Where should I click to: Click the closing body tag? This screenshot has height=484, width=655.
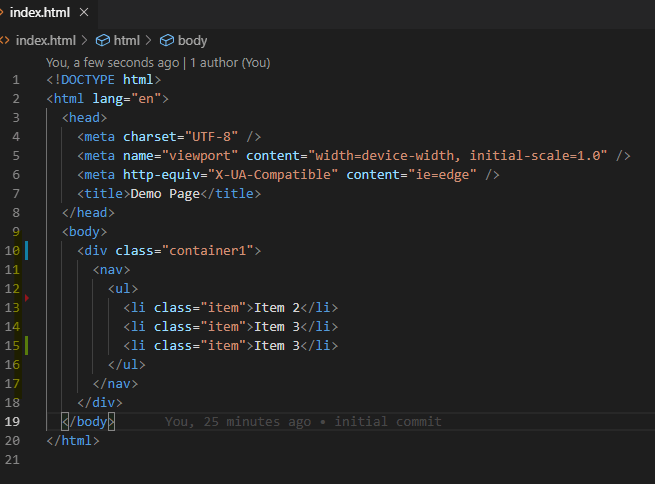88,422
